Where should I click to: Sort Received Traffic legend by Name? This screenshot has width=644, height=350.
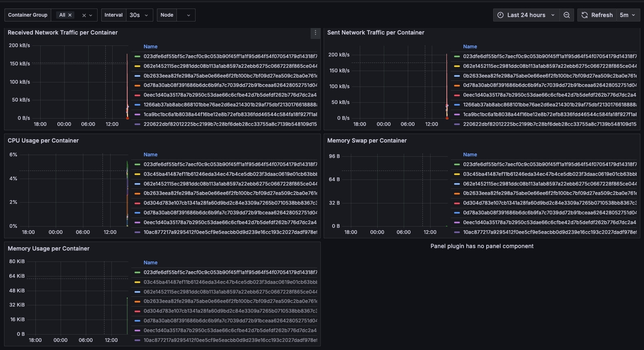pyautogui.click(x=150, y=47)
